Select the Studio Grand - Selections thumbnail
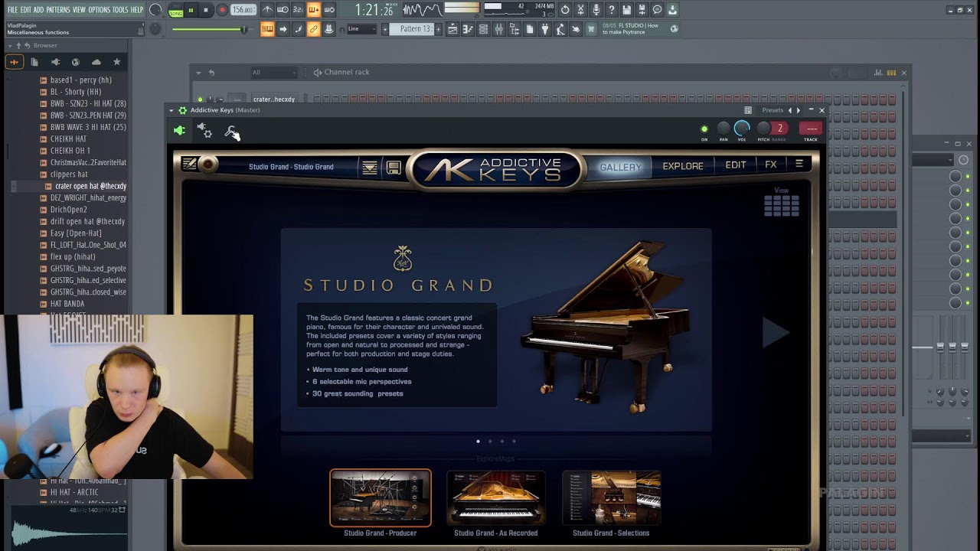 coord(611,498)
